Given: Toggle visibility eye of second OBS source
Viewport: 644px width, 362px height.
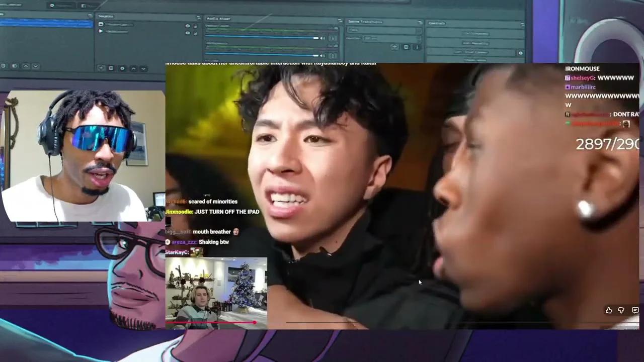Looking at the screenshot, I should tap(188, 33).
